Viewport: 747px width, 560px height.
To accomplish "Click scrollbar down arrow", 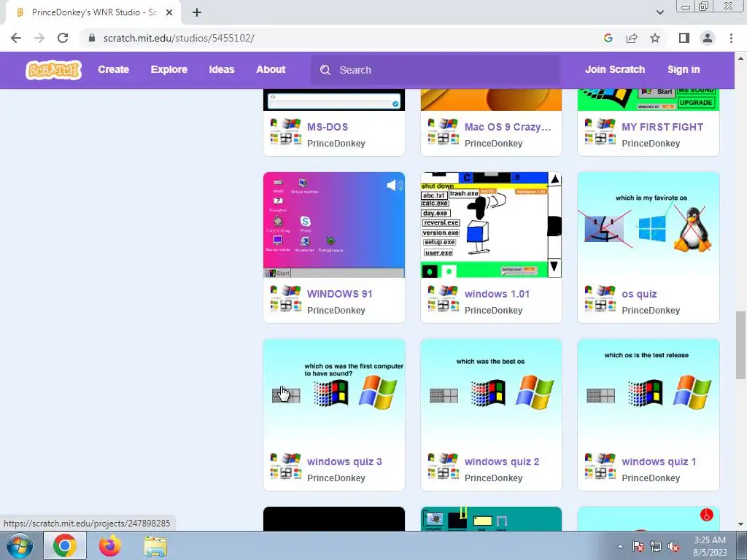I will click(740, 524).
